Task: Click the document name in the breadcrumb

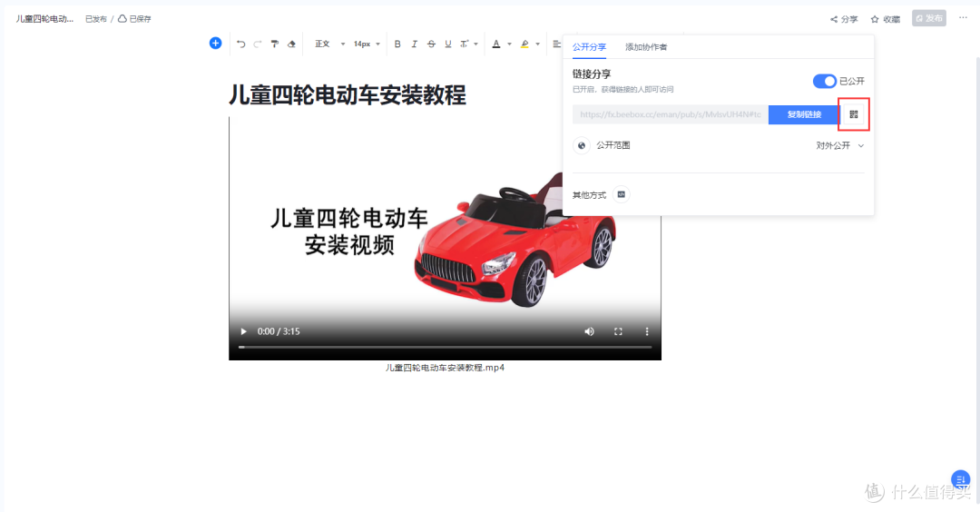Action: [44, 19]
